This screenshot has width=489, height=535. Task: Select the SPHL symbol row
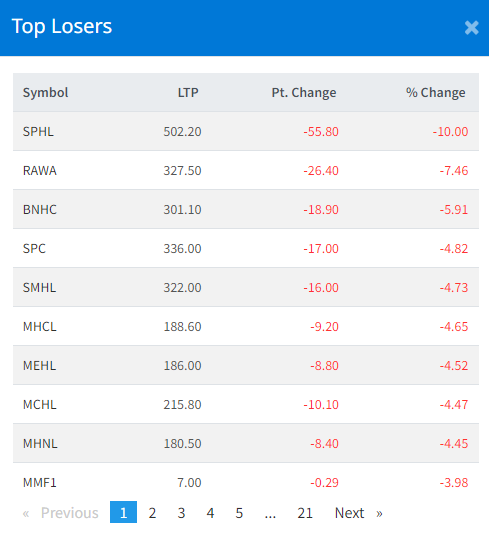pos(246,131)
